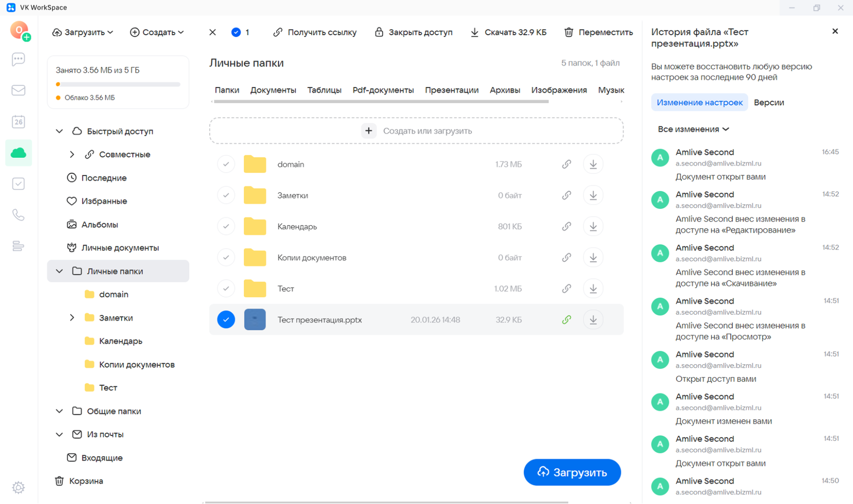The width and height of the screenshot is (853, 504).
Task: Open the Calls phone icon in sidebar
Action: point(18,215)
